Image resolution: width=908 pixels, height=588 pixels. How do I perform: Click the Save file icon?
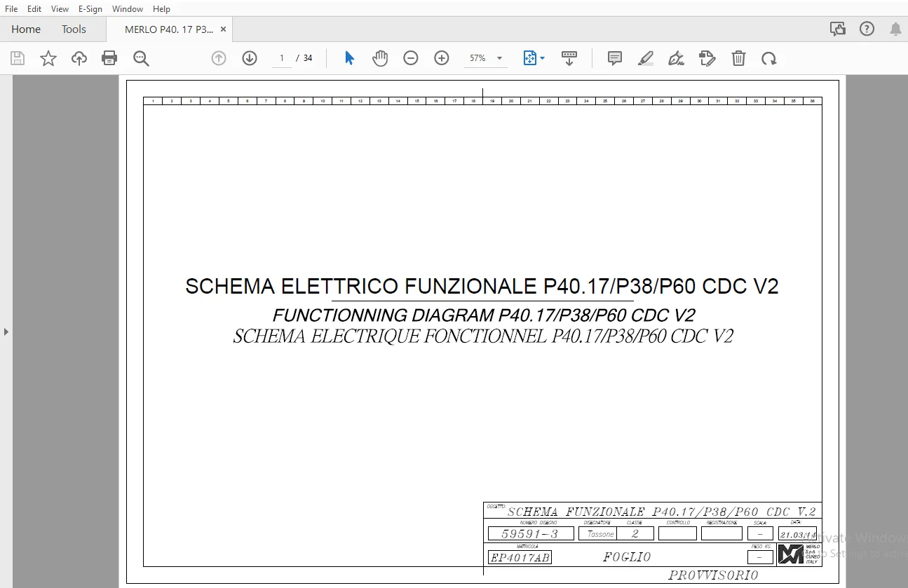click(x=18, y=58)
